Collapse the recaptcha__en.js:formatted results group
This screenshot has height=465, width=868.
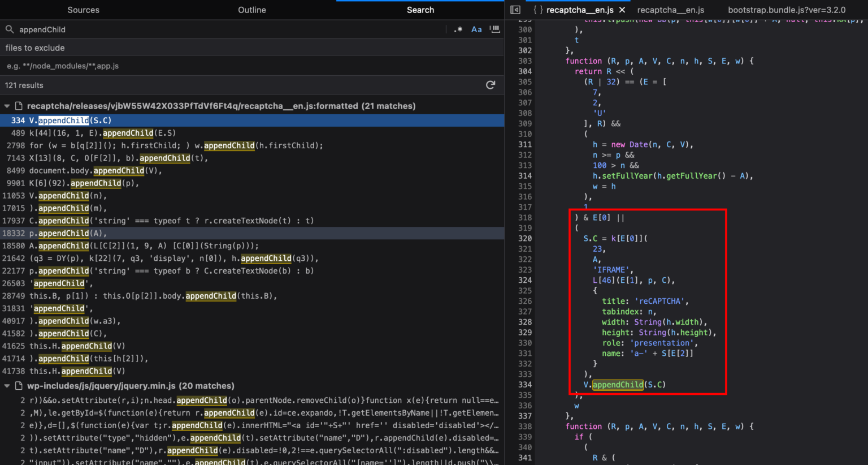tap(7, 106)
